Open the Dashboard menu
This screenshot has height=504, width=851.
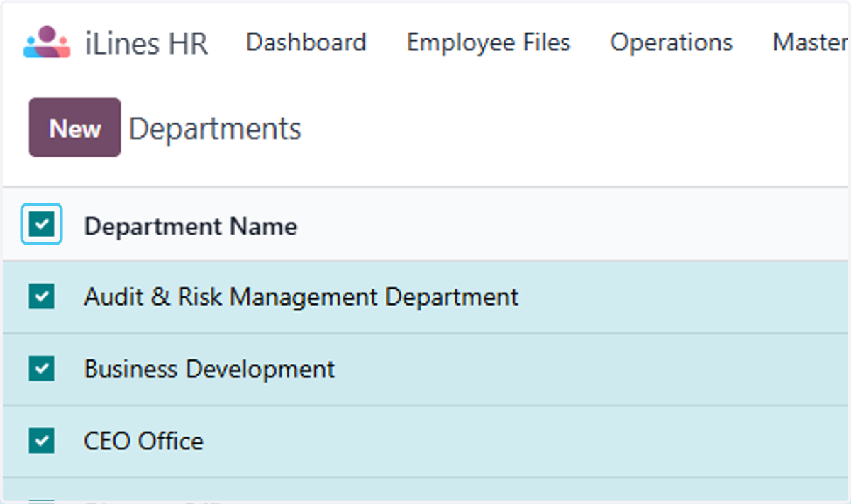306,43
